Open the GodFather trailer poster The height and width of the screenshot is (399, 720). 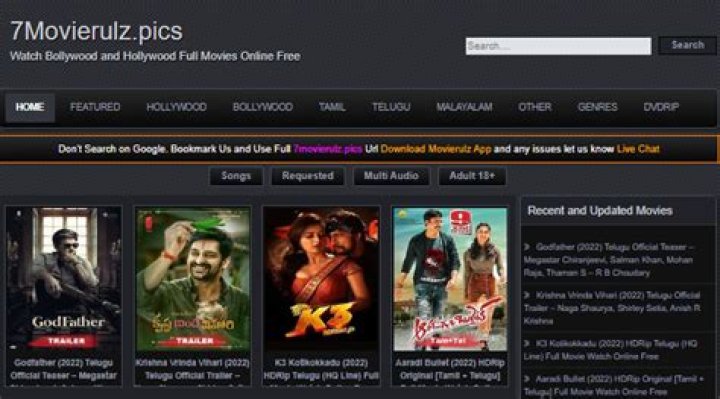click(64, 279)
